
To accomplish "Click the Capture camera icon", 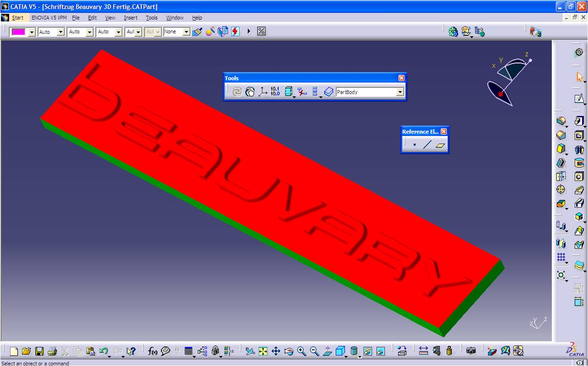I will (x=471, y=351).
